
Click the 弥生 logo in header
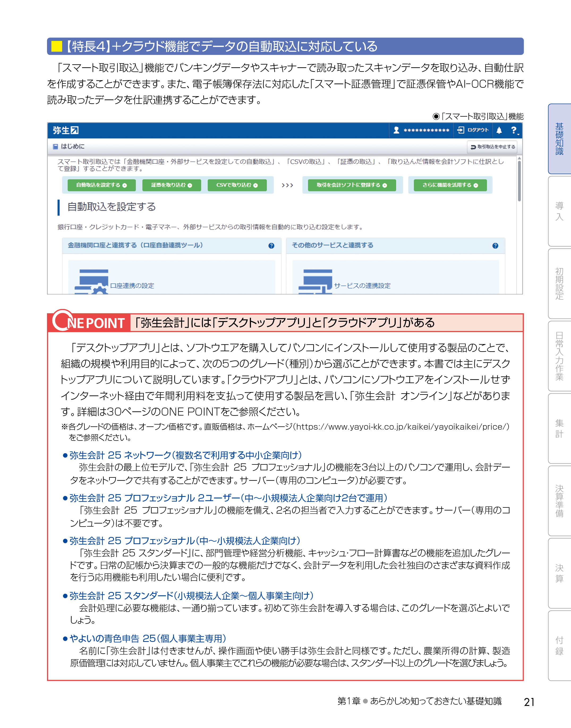(66, 130)
